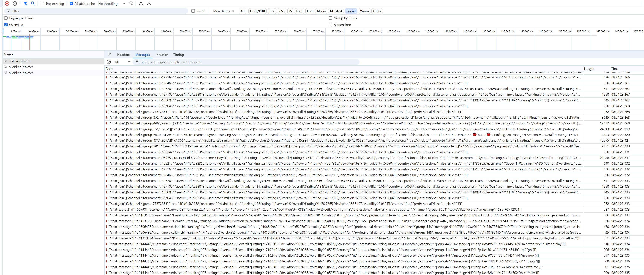Filter by CSS requests
The width and height of the screenshot is (644, 275).
coord(282,11)
